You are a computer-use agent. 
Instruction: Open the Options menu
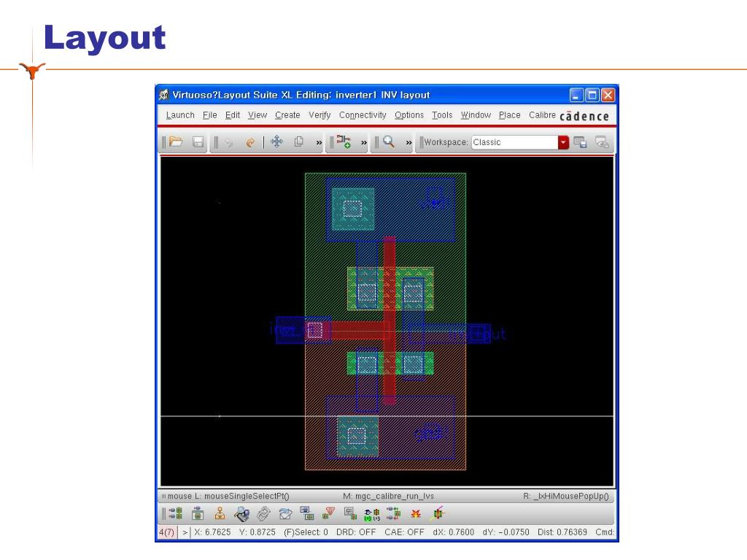[x=409, y=115]
